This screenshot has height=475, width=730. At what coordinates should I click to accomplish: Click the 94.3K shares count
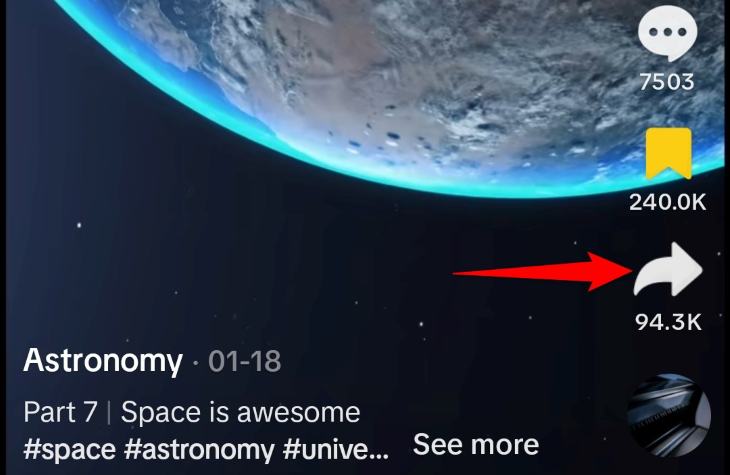(x=668, y=322)
